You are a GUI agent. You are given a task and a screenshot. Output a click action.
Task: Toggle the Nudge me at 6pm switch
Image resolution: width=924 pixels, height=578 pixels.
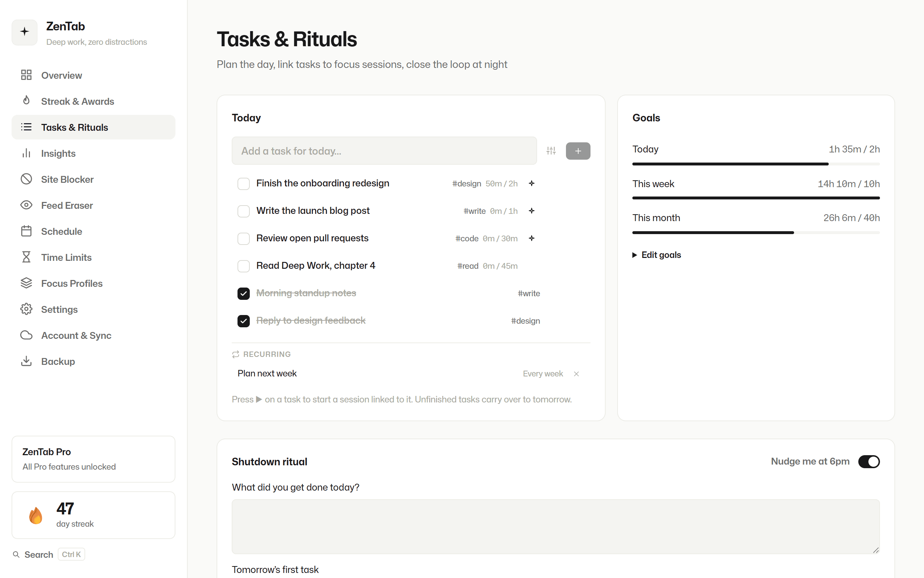pyautogui.click(x=869, y=461)
